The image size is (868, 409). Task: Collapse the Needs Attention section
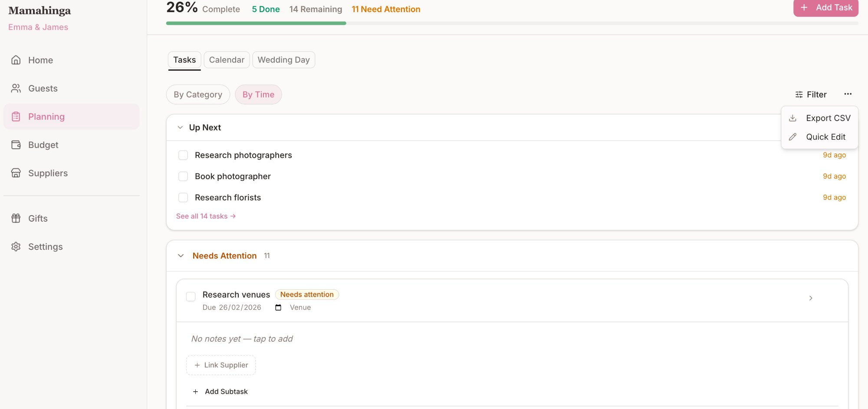click(x=181, y=255)
